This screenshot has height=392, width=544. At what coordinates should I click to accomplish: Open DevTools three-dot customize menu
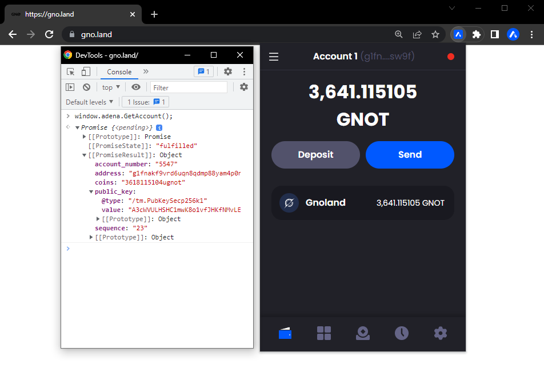(244, 71)
